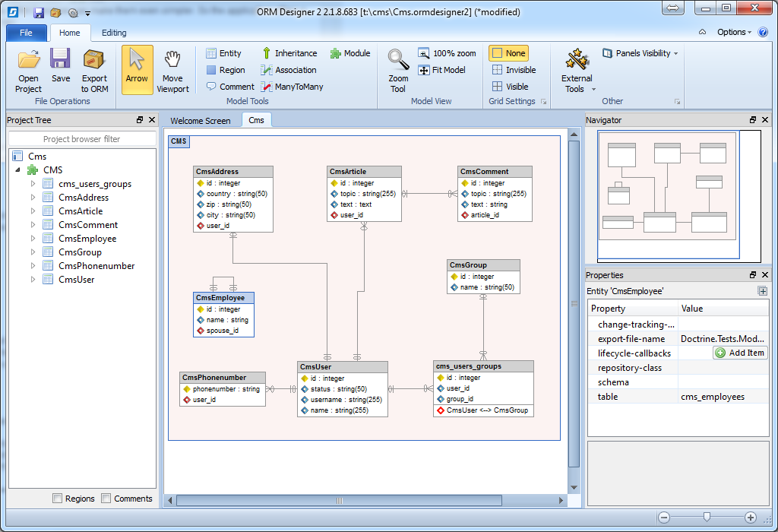Screen dimensions: 778x532
Task: Expand CmsUser in the project tree
Action: (x=33, y=280)
